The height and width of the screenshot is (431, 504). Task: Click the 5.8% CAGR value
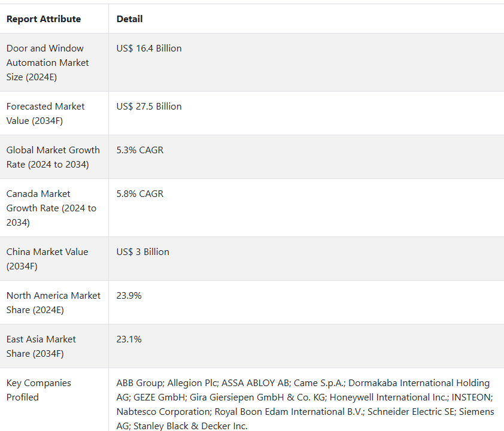click(x=140, y=194)
